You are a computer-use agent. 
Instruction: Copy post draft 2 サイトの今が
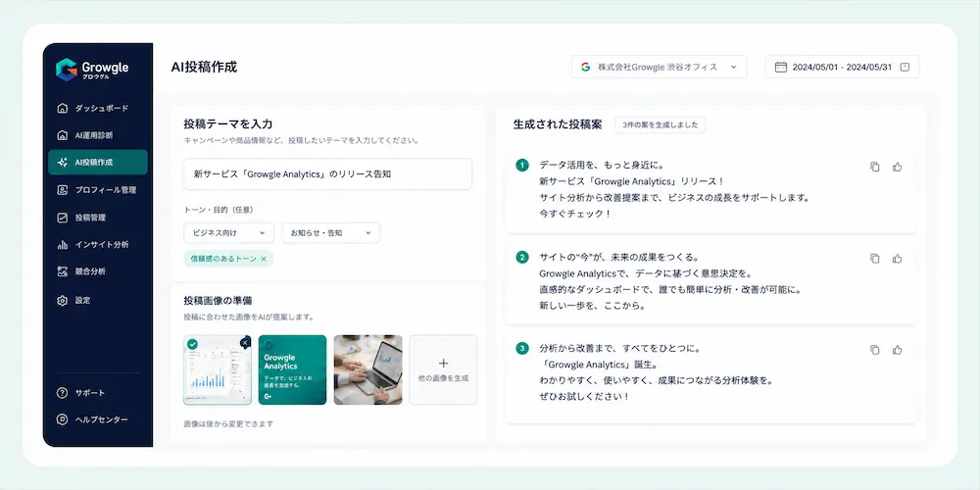(x=875, y=258)
